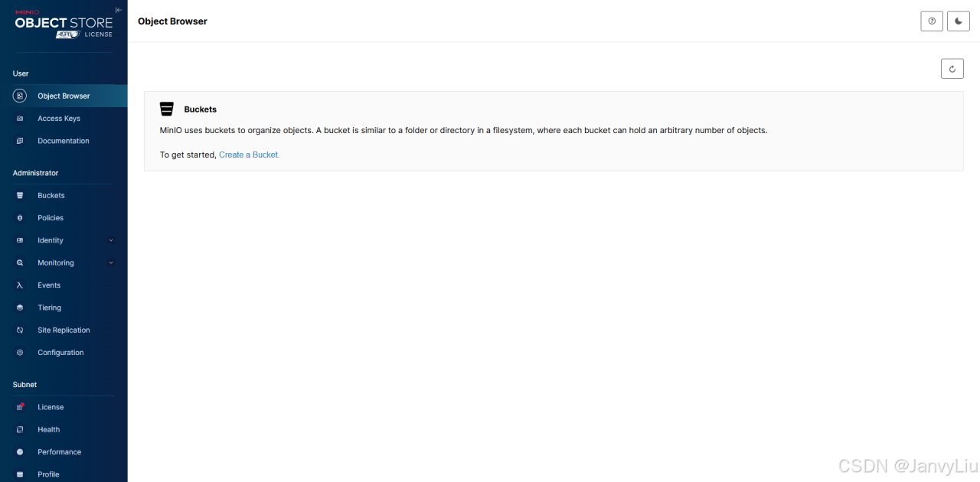This screenshot has width=980, height=482.
Task: Open the Documentation menu item
Action: point(63,141)
